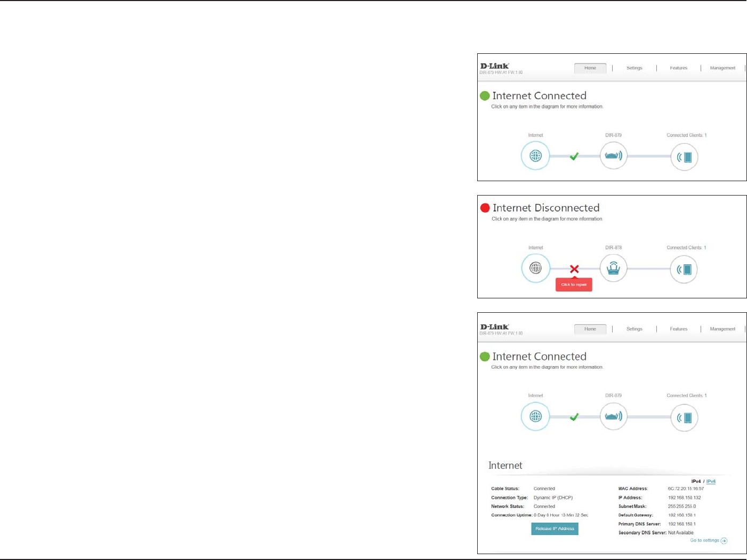Viewport: 747px width, 560px height.
Task: Select the DIR-879 router icon in the Internet details panel
Action: (614, 416)
